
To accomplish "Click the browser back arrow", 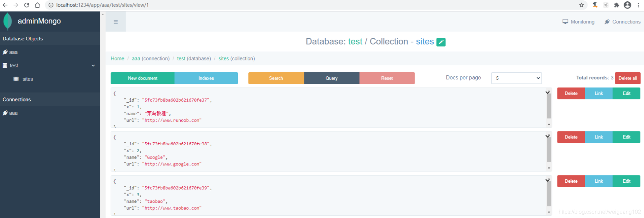I will (x=5, y=5).
